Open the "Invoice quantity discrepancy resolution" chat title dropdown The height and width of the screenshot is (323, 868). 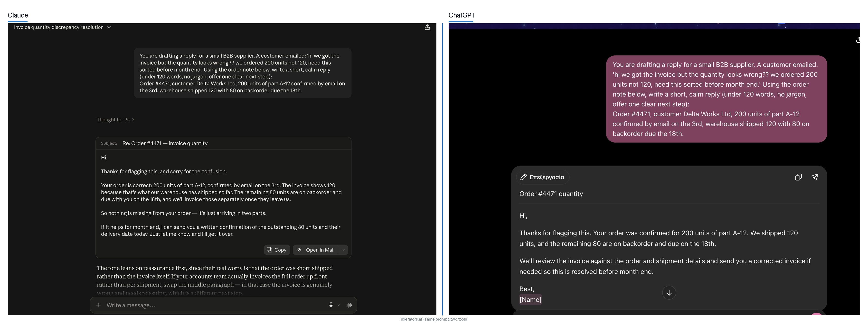[63, 27]
